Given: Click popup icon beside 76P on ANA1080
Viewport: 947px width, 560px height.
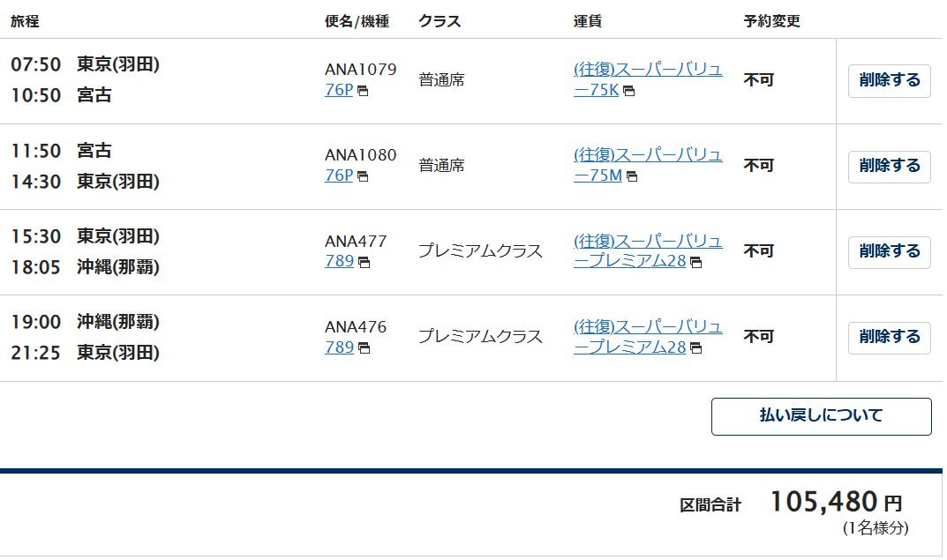Looking at the screenshot, I should [363, 176].
